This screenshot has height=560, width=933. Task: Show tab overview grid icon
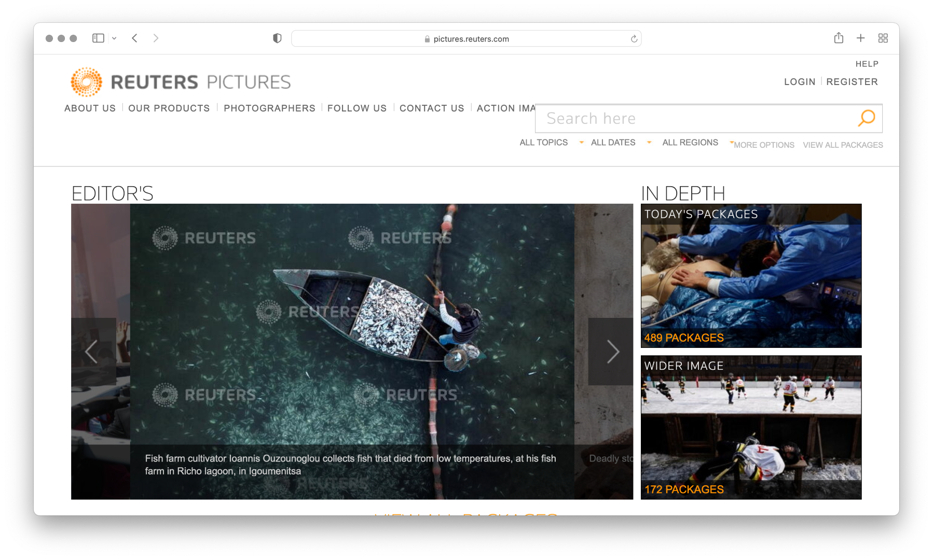click(x=883, y=38)
